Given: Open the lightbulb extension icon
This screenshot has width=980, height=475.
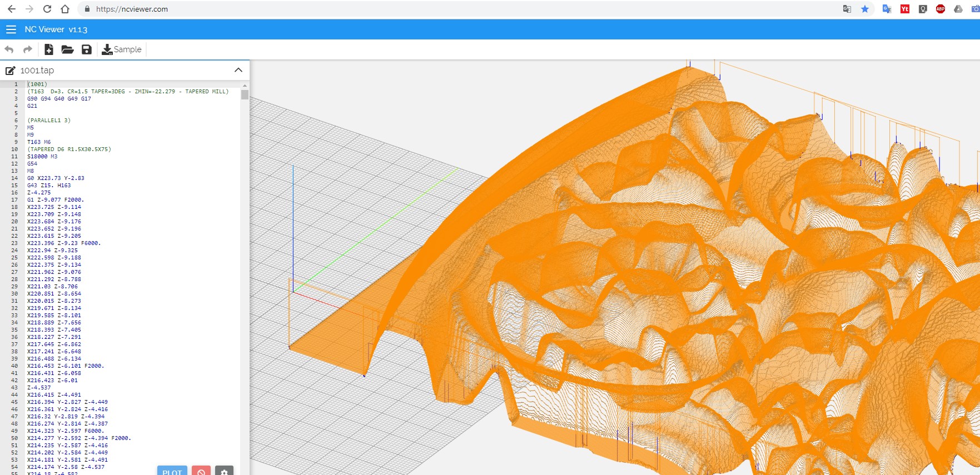Looking at the screenshot, I should 923,9.
